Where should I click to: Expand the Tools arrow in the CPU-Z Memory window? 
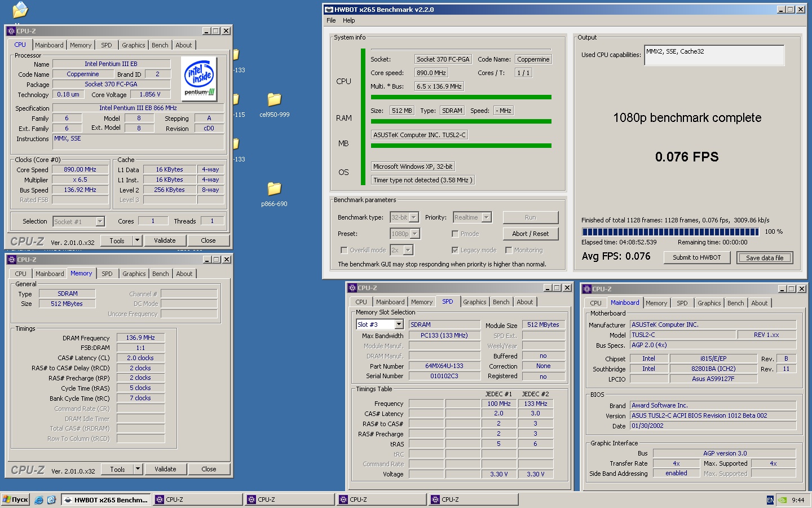[x=138, y=469]
